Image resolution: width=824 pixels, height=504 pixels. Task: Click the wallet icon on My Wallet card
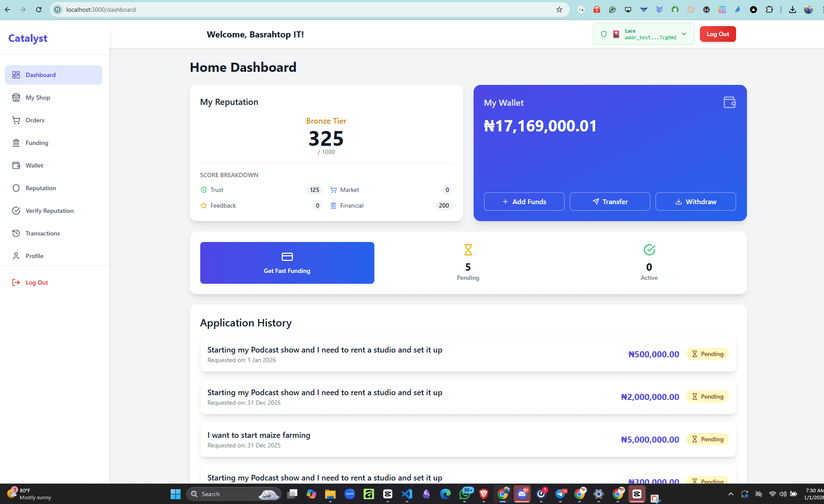pos(730,102)
